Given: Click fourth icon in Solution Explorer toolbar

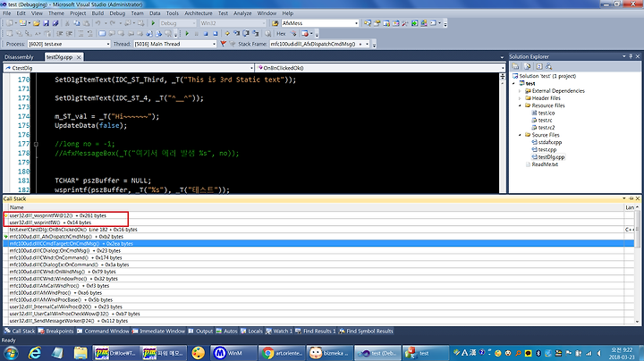Looking at the screenshot, I should pos(548,66).
